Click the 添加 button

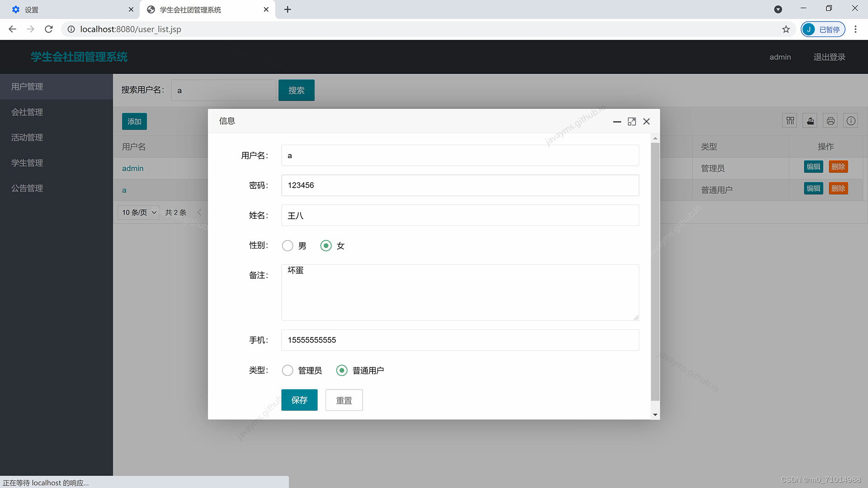point(134,122)
